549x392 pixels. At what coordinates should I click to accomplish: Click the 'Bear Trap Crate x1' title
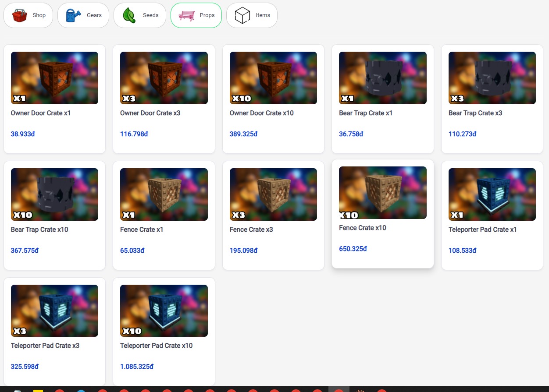click(366, 113)
